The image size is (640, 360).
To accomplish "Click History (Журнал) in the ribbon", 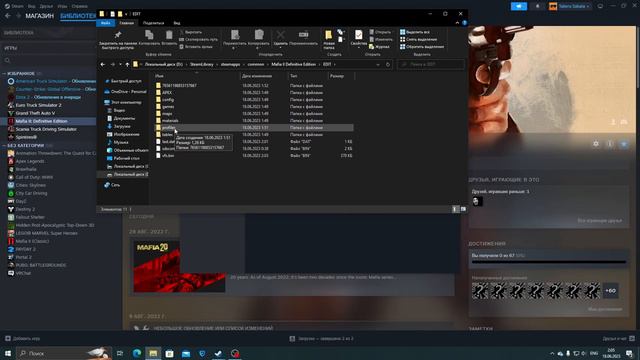I will pos(380,47).
